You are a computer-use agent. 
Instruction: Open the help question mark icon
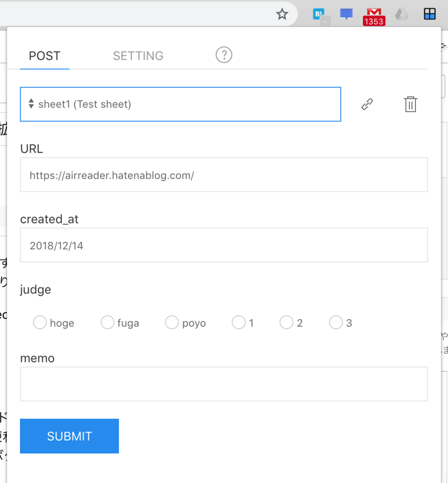(224, 55)
